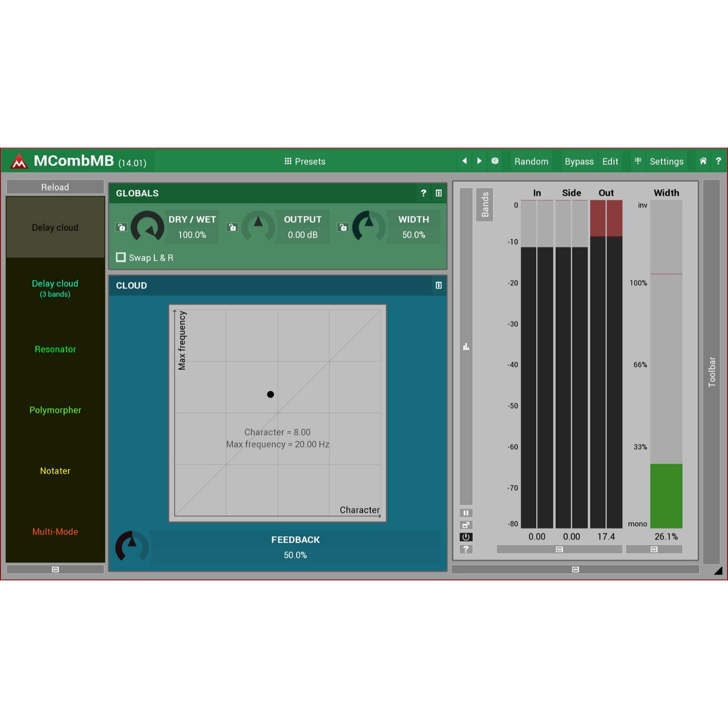This screenshot has width=728, height=728.
Task: Load the next preset arrow
Action: [480, 161]
